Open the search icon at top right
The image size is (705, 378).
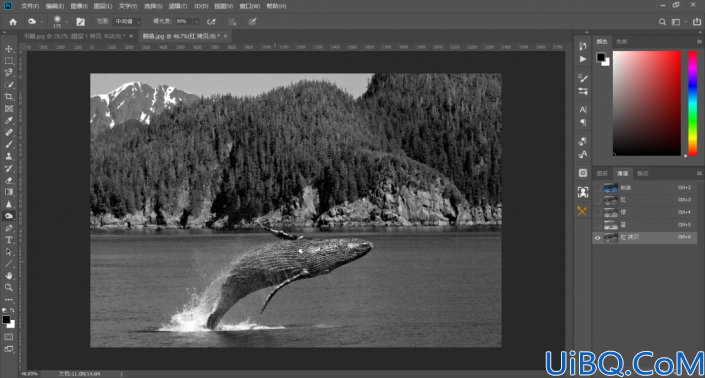click(x=662, y=22)
